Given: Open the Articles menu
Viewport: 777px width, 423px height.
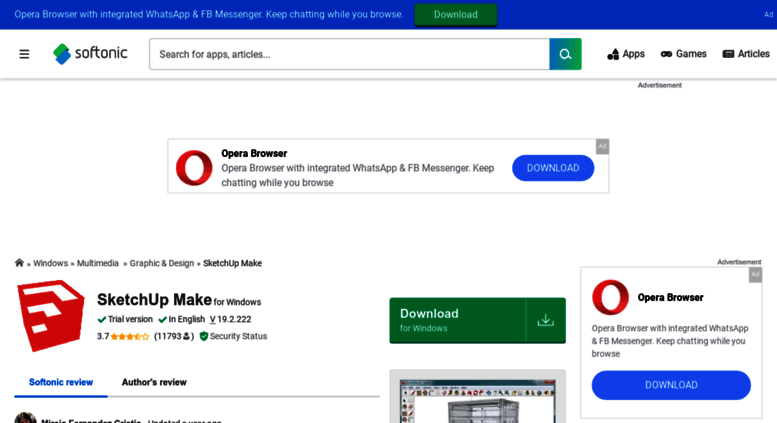Looking at the screenshot, I should pyautogui.click(x=746, y=54).
